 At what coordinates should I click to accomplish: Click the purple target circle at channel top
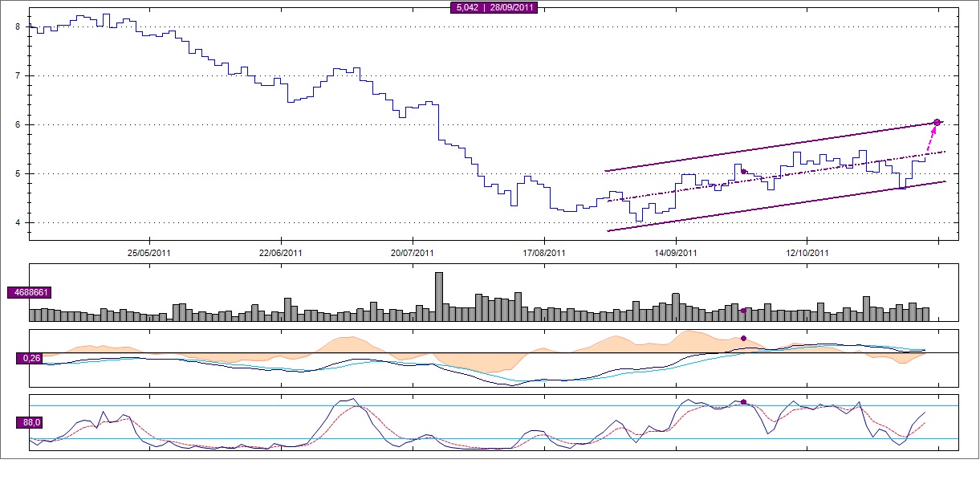tap(937, 122)
